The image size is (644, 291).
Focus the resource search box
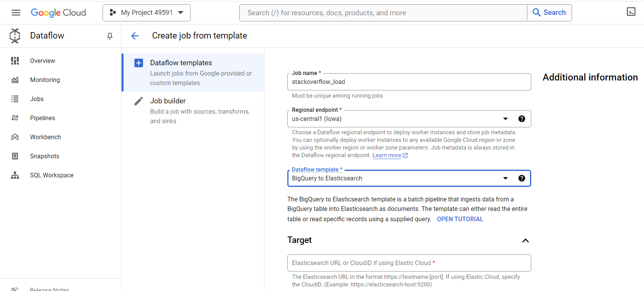coord(383,13)
